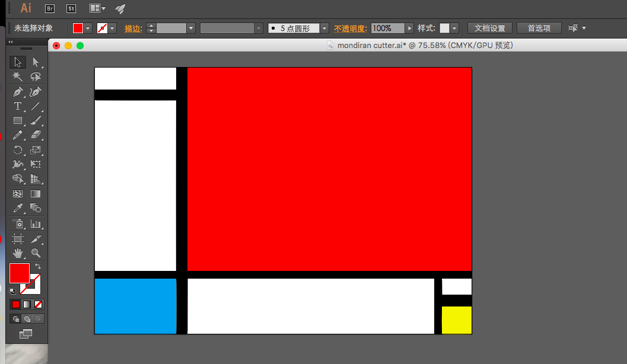Open the stroke weight dropdown
The height and width of the screenshot is (364, 627).
point(191,28)
